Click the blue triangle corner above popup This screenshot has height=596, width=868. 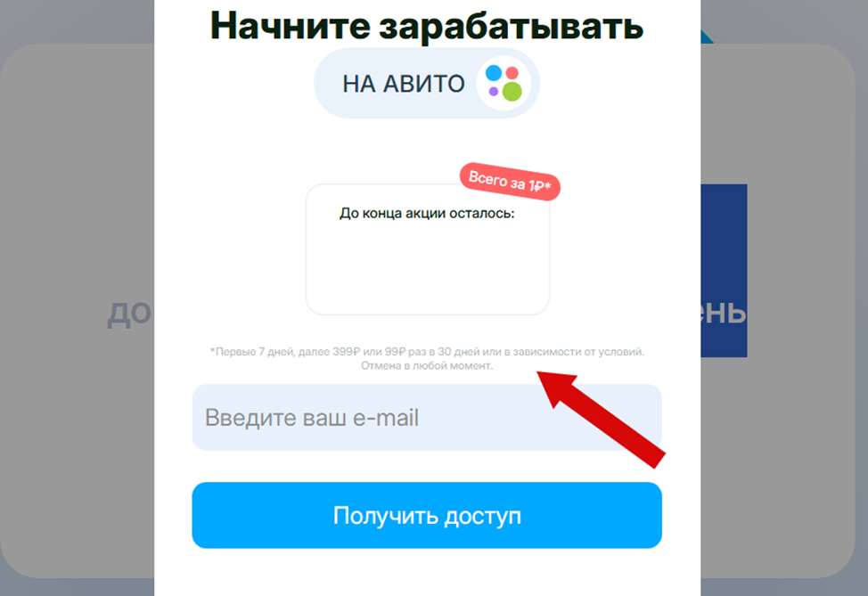coord(706,37)
